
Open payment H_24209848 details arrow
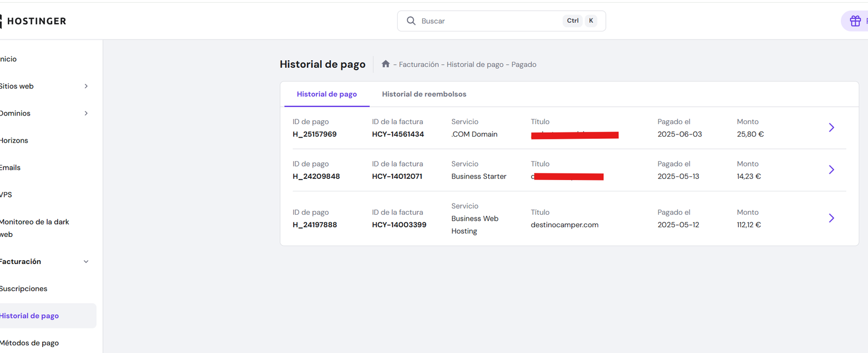click(831, 170)
